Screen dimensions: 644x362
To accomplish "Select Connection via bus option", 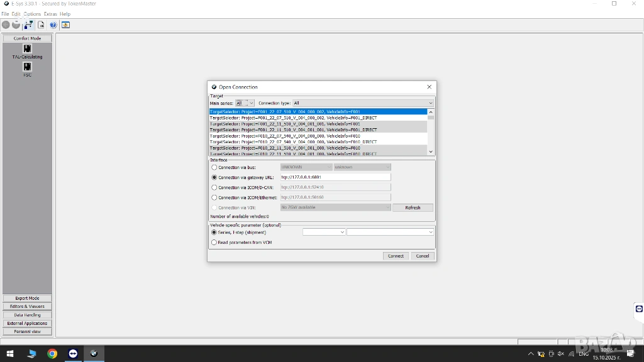I will [214, 168].
